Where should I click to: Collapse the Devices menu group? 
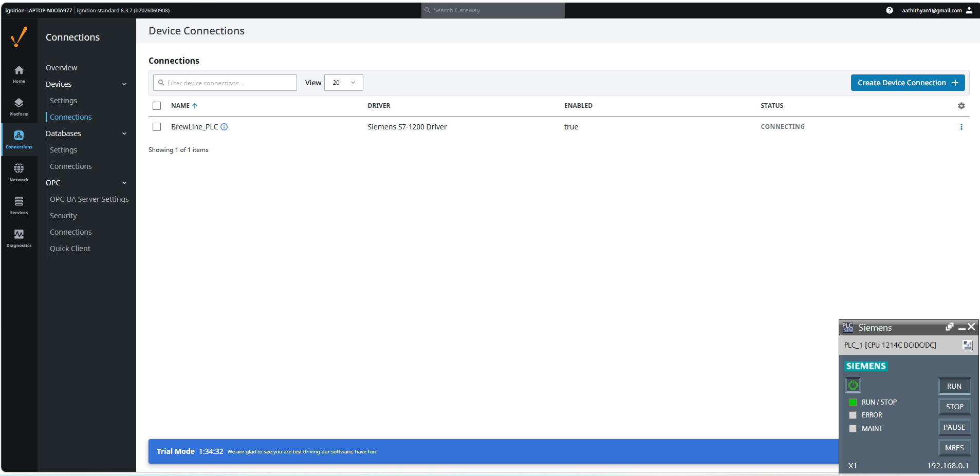pos(124,84)
